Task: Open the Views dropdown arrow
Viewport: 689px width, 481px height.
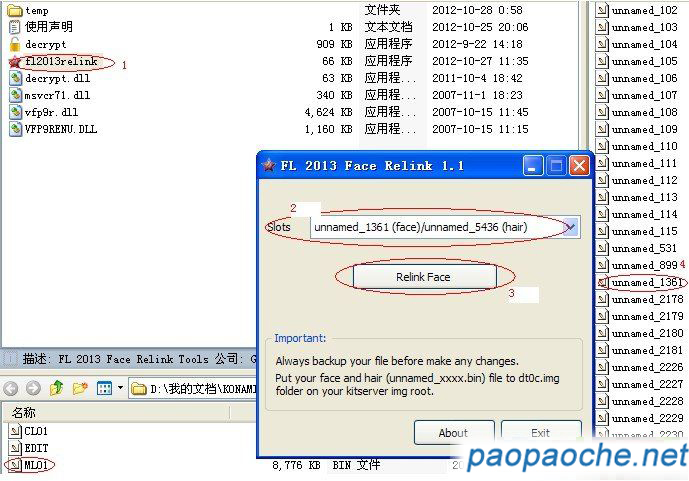Action: click(120, 388)
